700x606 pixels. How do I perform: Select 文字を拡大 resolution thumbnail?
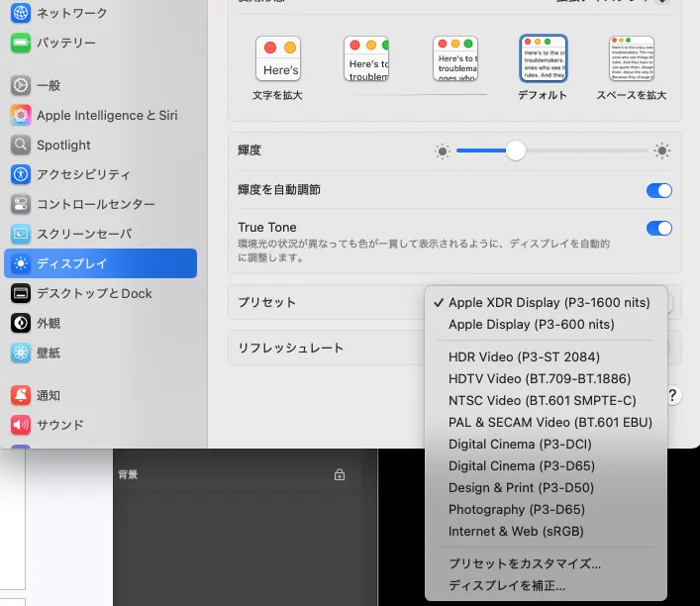point(278,58)
